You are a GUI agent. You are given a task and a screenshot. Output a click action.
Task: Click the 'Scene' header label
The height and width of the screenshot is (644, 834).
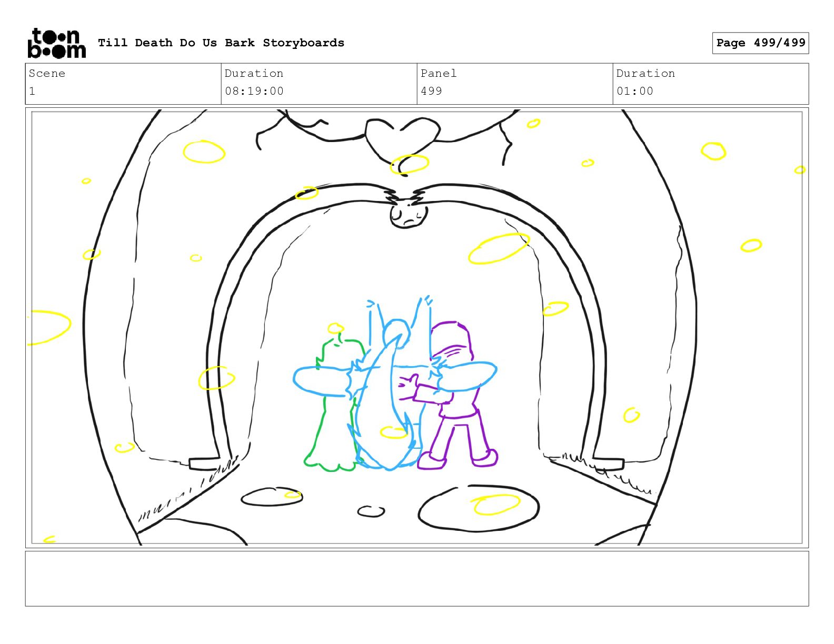coord(47,74)
